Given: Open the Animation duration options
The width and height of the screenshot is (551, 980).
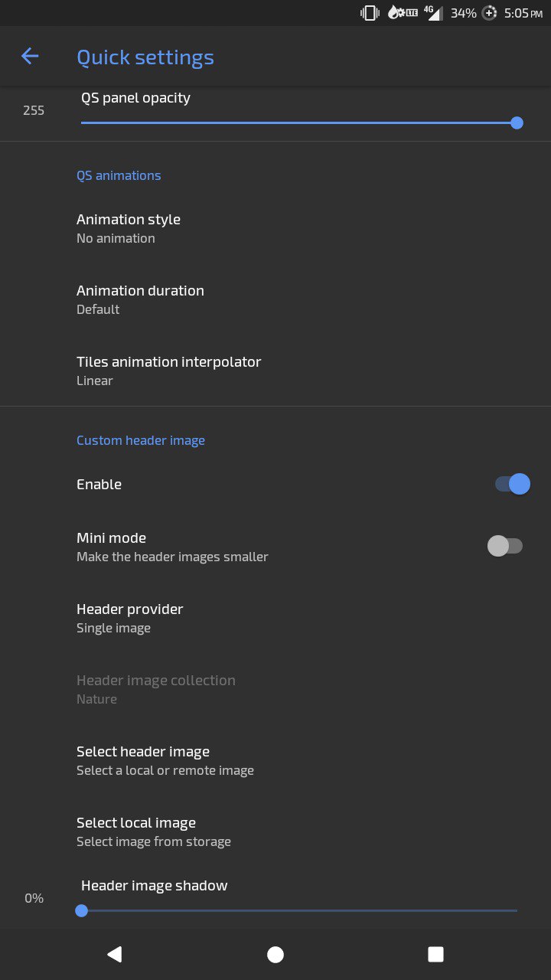Looking at the screenshot, I should [x=275, y=299].
